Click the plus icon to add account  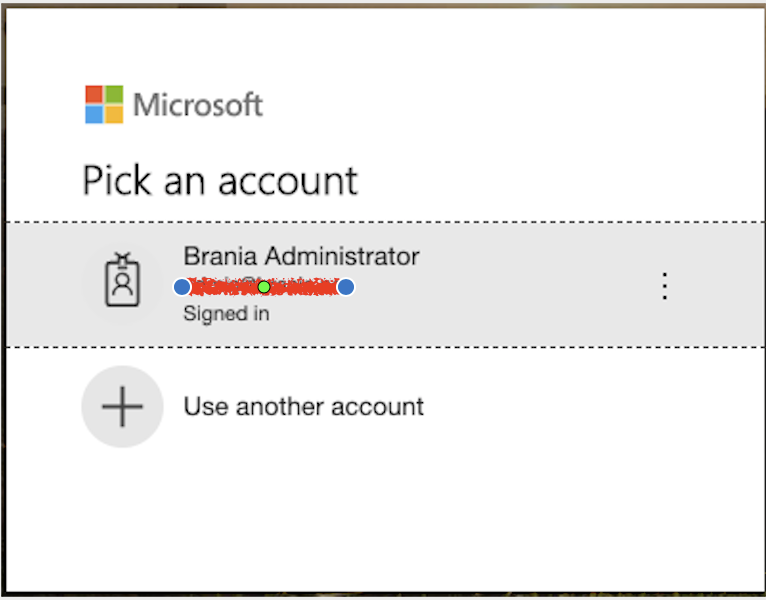pyautogui.click(x=122, y=407)
